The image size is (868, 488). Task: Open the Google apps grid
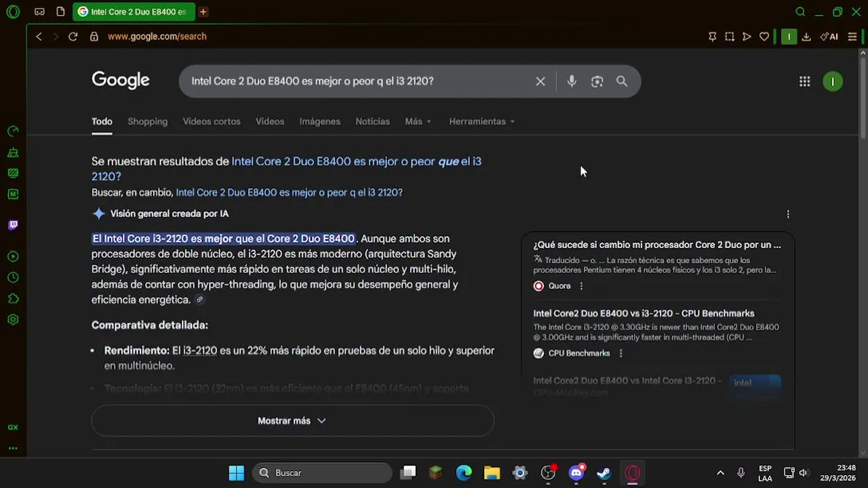804,81
